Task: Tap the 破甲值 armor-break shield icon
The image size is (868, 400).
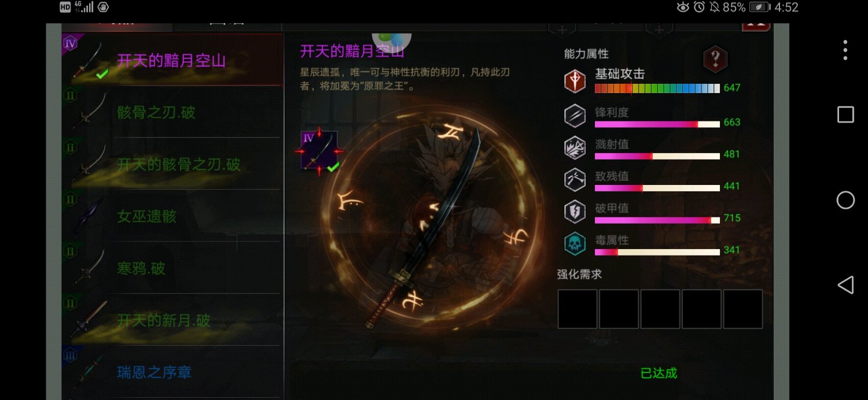Action: click(575, 212)
